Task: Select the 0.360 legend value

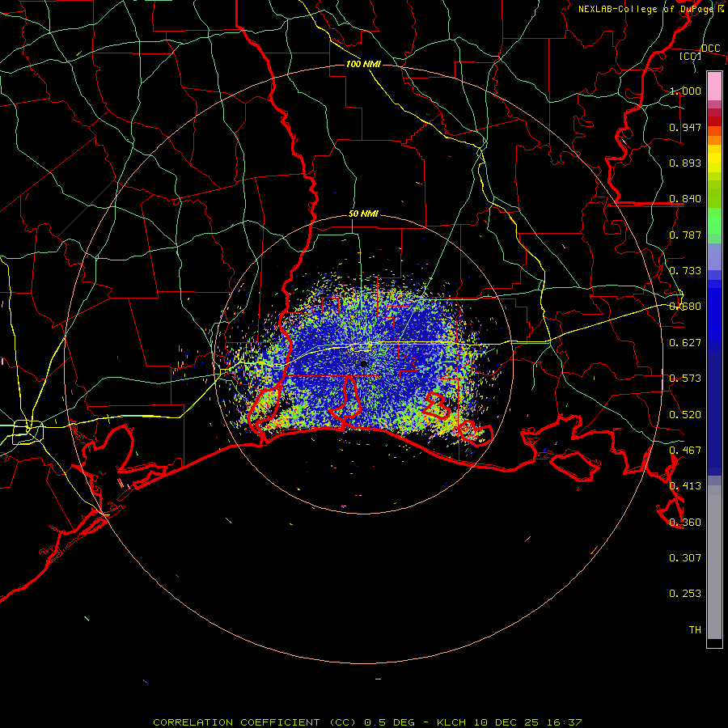Action: point(685,523)
